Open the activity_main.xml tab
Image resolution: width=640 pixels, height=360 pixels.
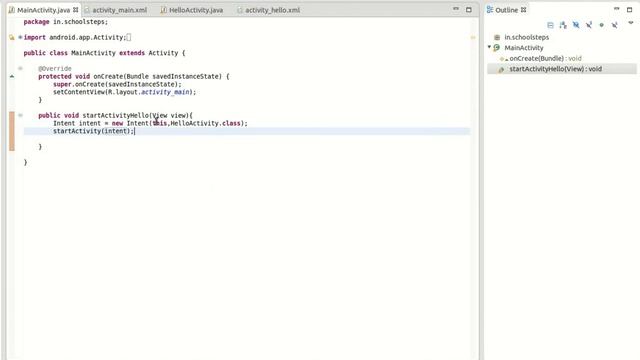click(x=119, y=10)
